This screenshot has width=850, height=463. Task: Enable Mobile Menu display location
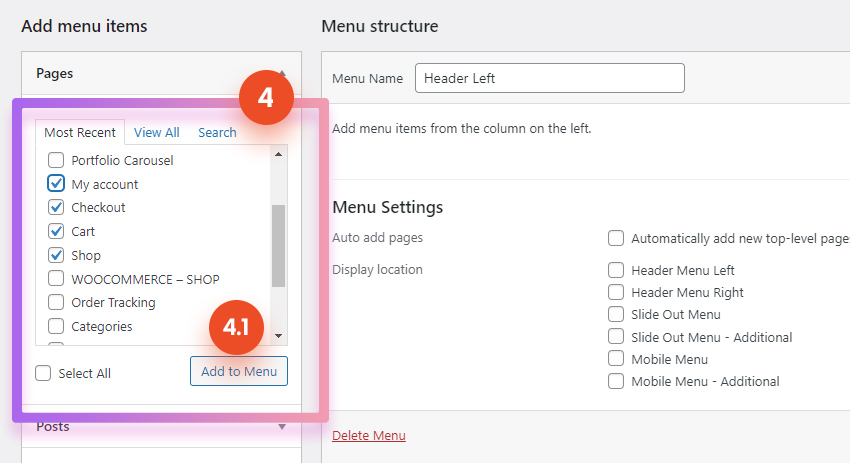[x=616, y=358]
